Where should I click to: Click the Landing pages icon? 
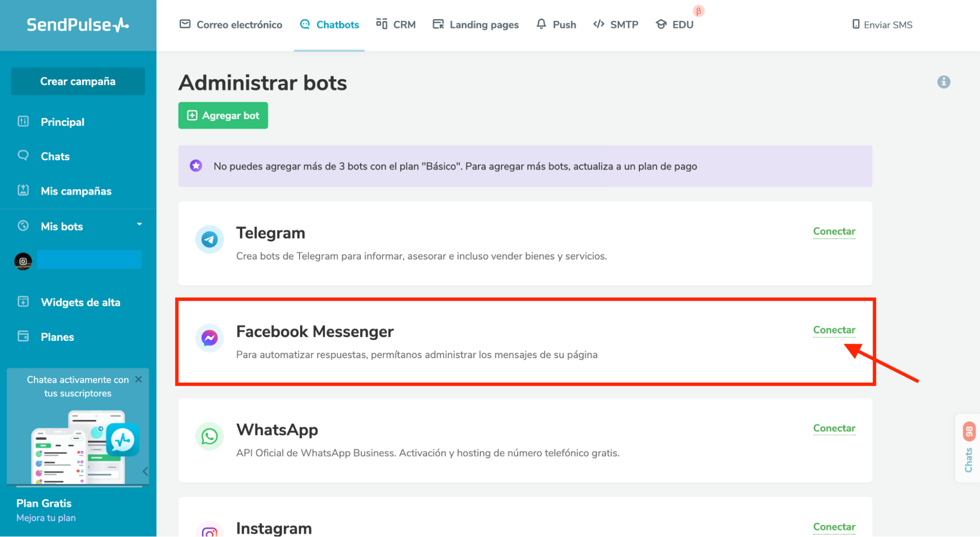[438, 24]
